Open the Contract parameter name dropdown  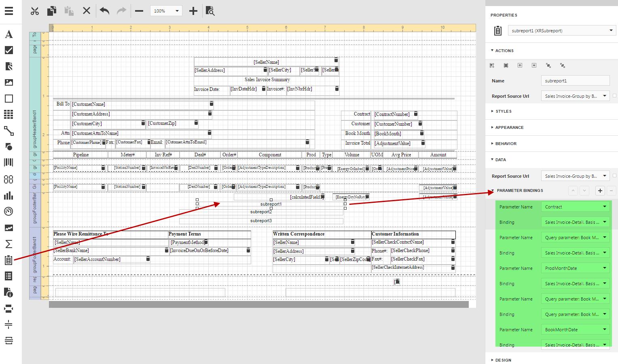coord(575,207)
